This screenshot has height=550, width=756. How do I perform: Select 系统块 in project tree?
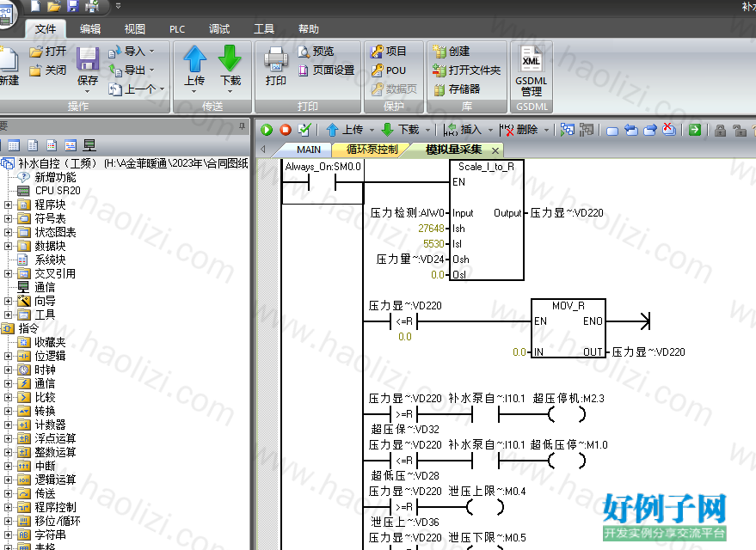pos(50,260)
